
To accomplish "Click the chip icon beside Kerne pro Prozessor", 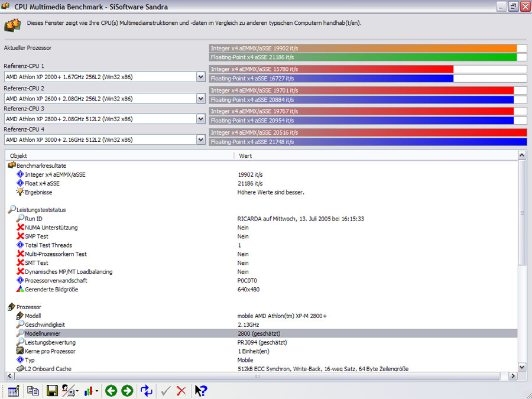I will click(20, 351).
